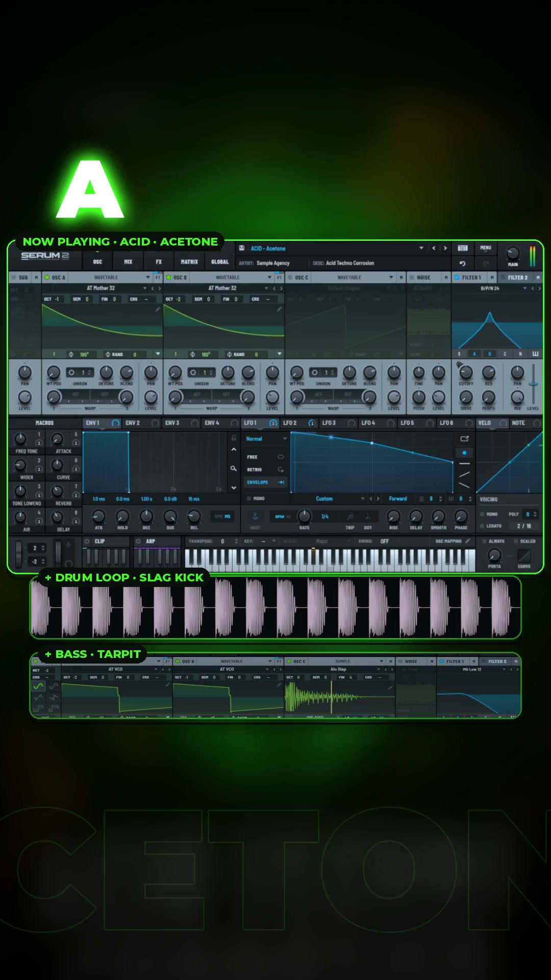The width and height of the screenshot is (551, 980).
Task: Enable the NOISE oscillator
Action: 411,278
